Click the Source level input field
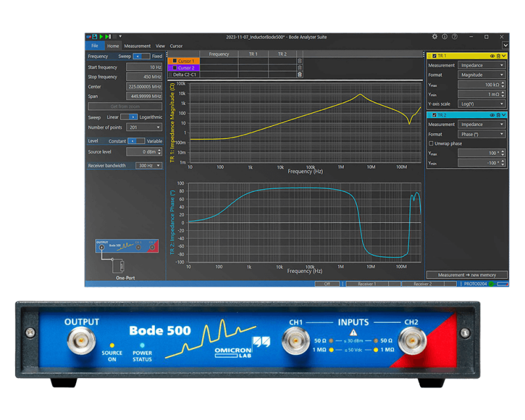The image size is (525, 420). click(144, 152)
